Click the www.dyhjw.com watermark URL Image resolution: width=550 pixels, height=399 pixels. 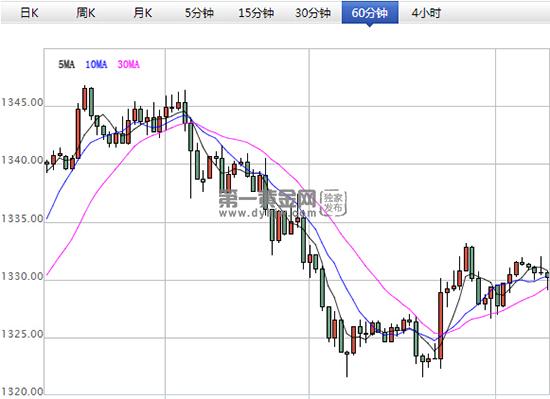[x=268, y=213]
